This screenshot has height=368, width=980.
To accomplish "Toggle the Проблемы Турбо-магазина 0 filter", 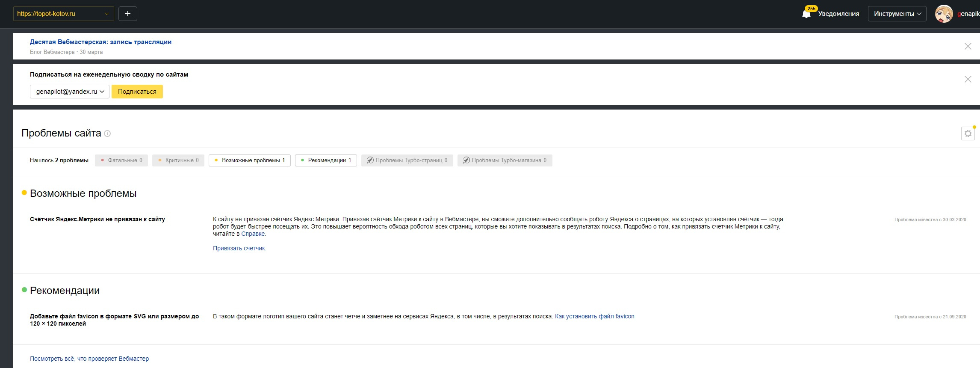I will point(505,160).
